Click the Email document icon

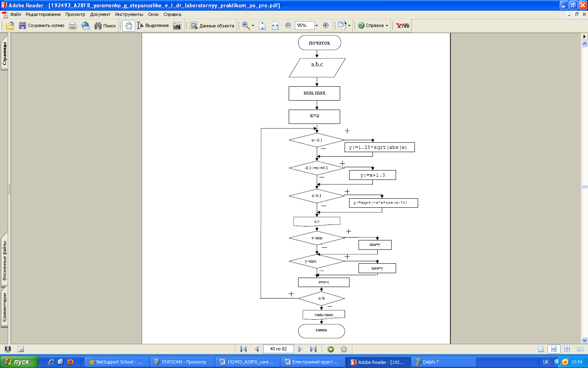tap(86, 25)
